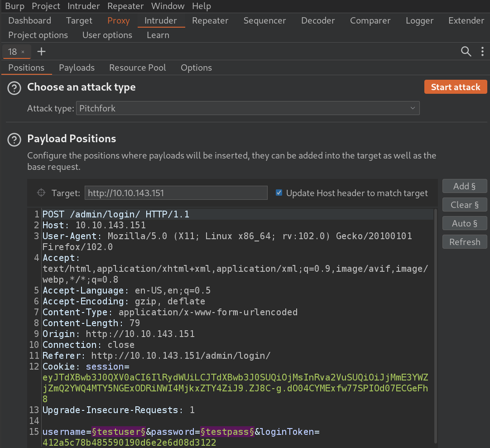490x448 pixels.
Task: Click the search magnifier icon
Action: pyautogui.click(x=466, y=51)
